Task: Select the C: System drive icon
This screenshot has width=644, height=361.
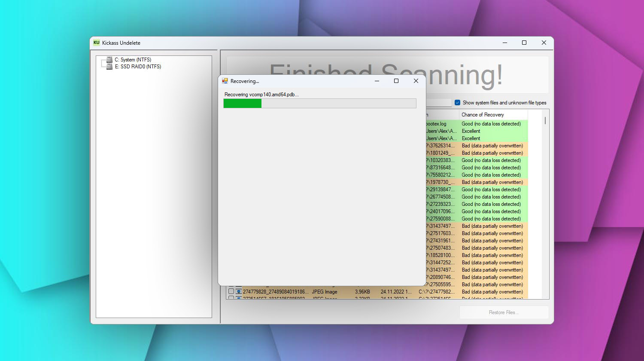Action: point(109,60)
